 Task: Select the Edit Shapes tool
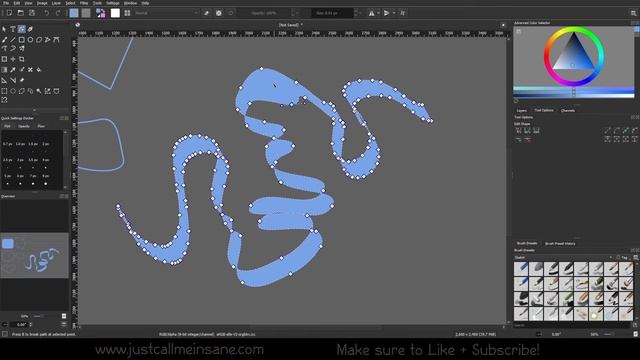pos(22,29)
